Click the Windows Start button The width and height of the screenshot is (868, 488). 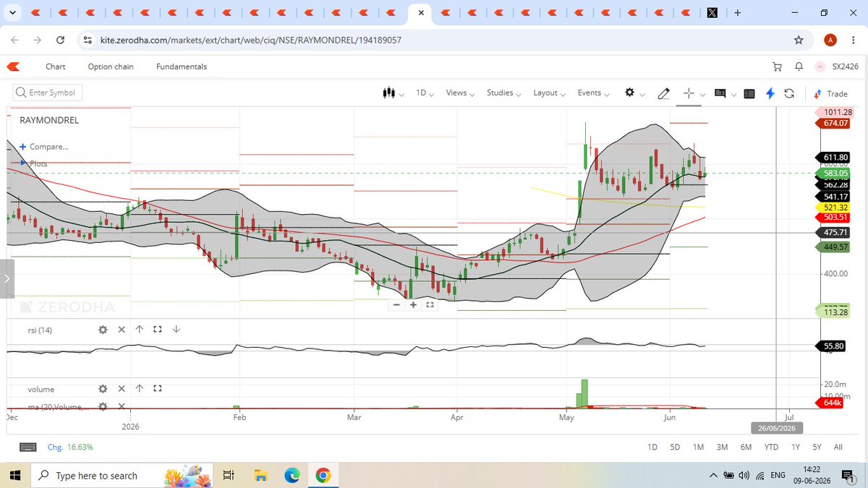pyautogui.click(x=16, y=475)
